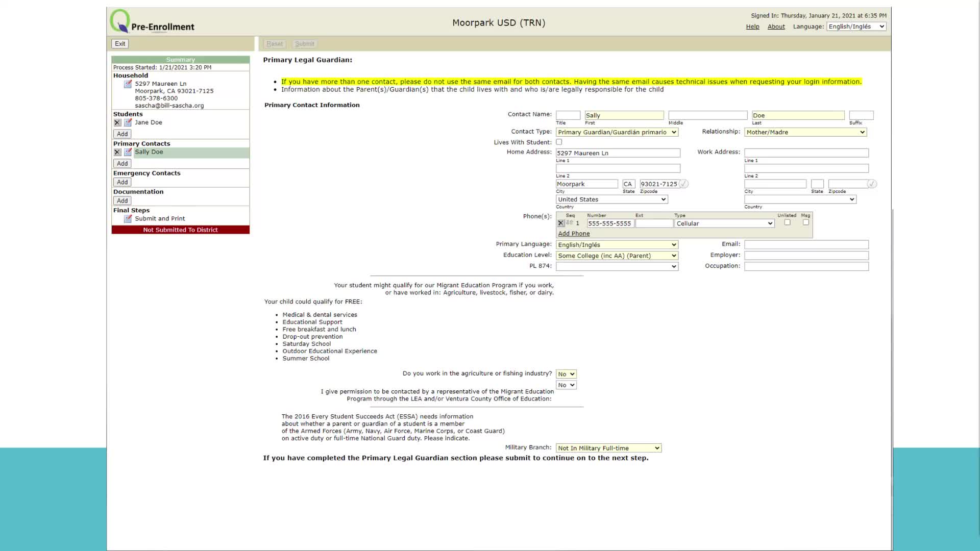The height and width of the screenshot is (551, 980).
Task: Delete the phone number row with X icon
Action: click(561, 223)
